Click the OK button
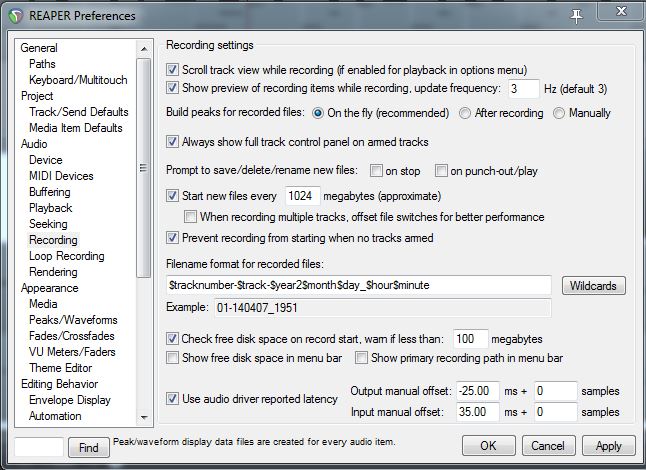This screenshot has height=470, width=646. click(489, 446)
